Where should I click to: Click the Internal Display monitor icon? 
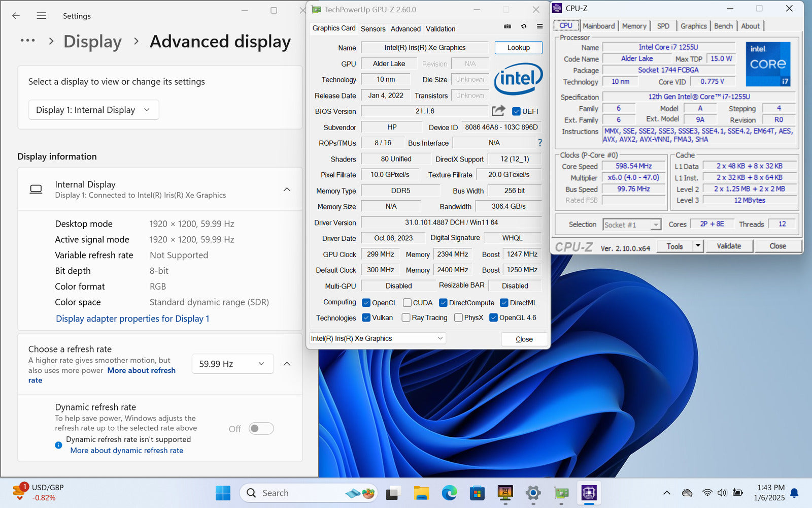click(x=36, y=189)
